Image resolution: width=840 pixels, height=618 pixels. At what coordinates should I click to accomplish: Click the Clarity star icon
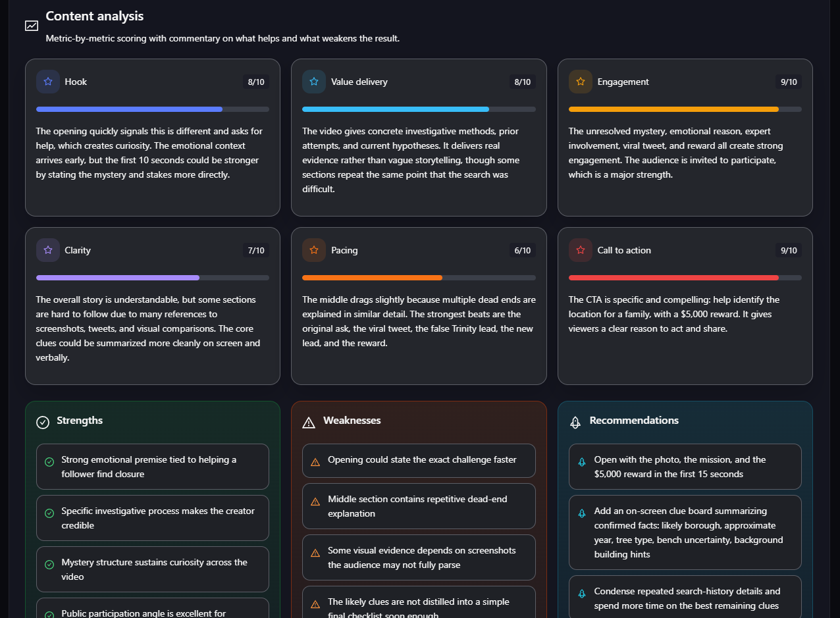48,250
